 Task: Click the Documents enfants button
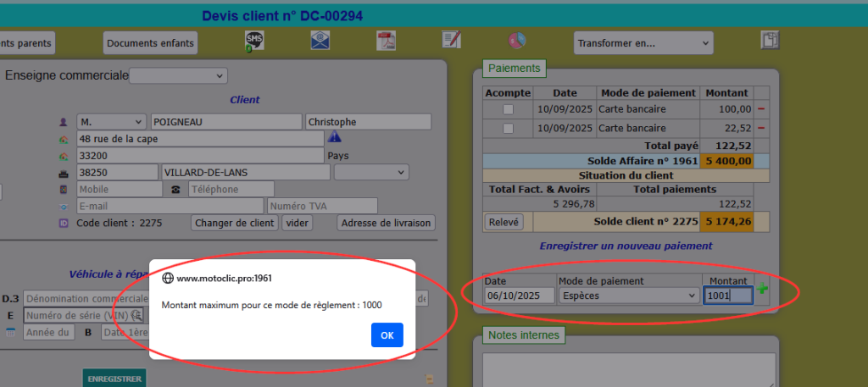150,42
